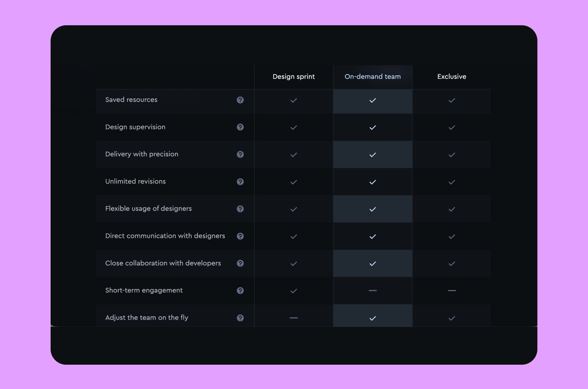This screenshot has height=389, width=588.
Task: Select the Exclusive plan header
Action: (x=452, y=77)
